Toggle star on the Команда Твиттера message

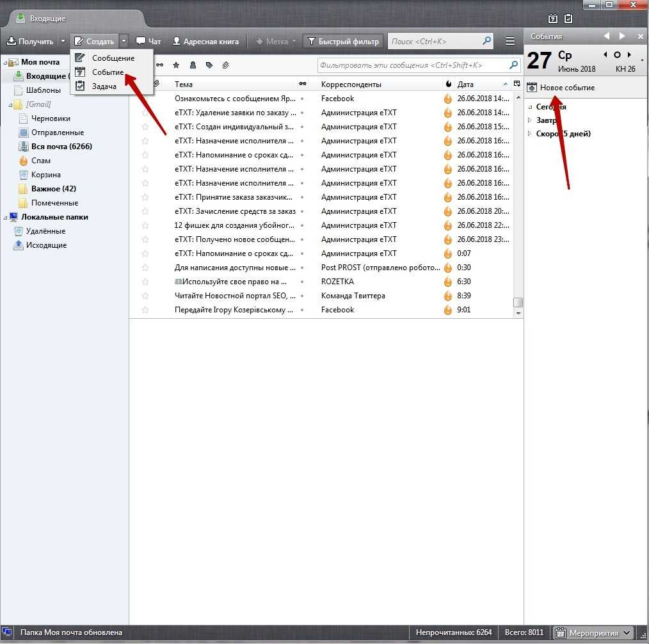(145, 296)
